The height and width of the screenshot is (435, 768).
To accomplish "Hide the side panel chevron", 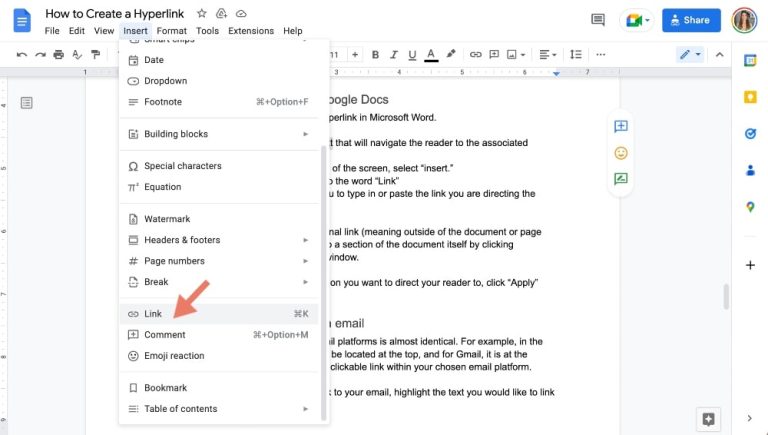I will point(749,418).
